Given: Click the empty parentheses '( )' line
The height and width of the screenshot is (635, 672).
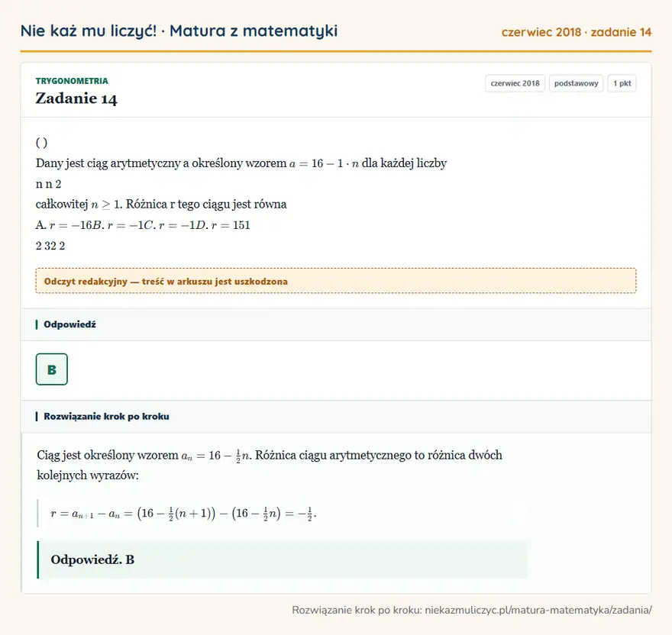Looking at the screenshot, I should tap(41, 142).
